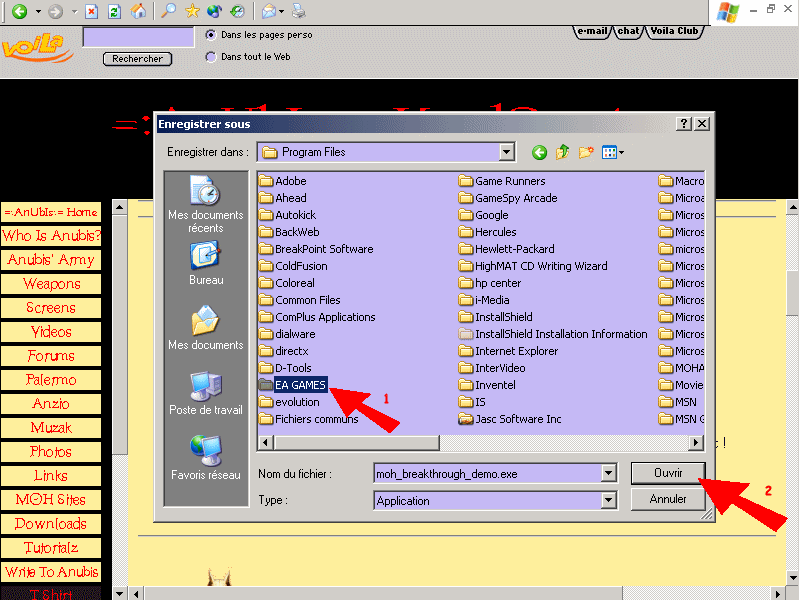The image size is (800, 600).
Task: Click the Ouvrir button
Action: pos(668,473)
